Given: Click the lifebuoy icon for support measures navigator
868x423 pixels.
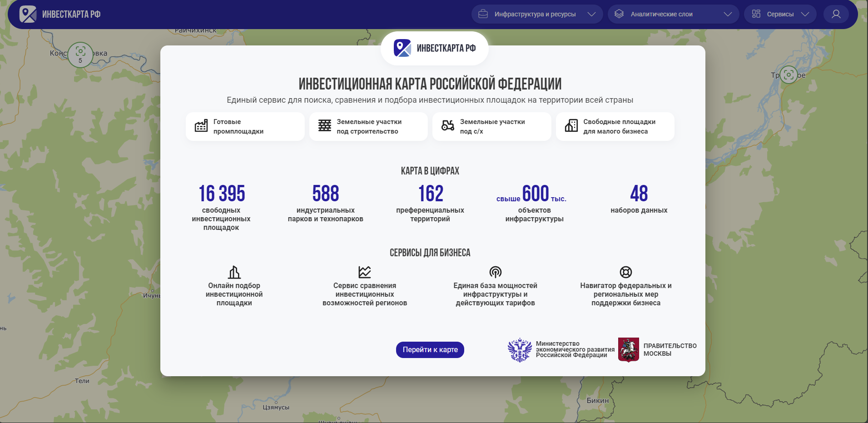Looking at the screenshot, I should click(626, 272).
